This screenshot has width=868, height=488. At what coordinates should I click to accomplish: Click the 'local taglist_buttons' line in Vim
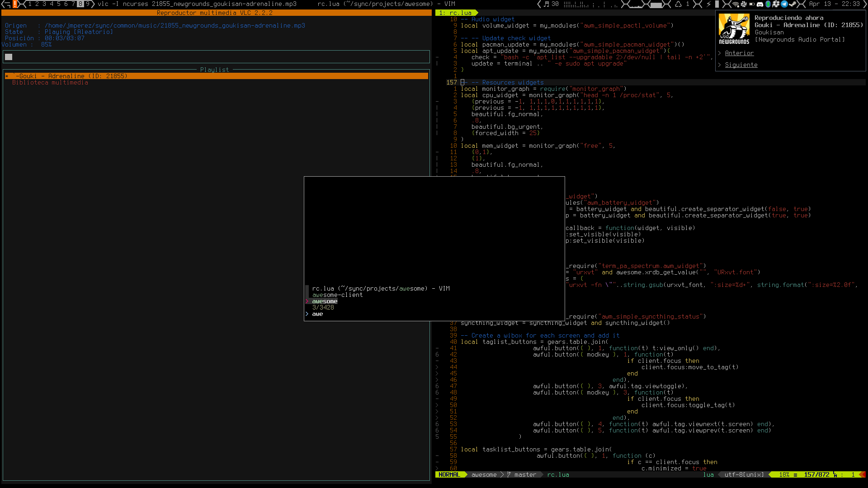click(534, 342)
